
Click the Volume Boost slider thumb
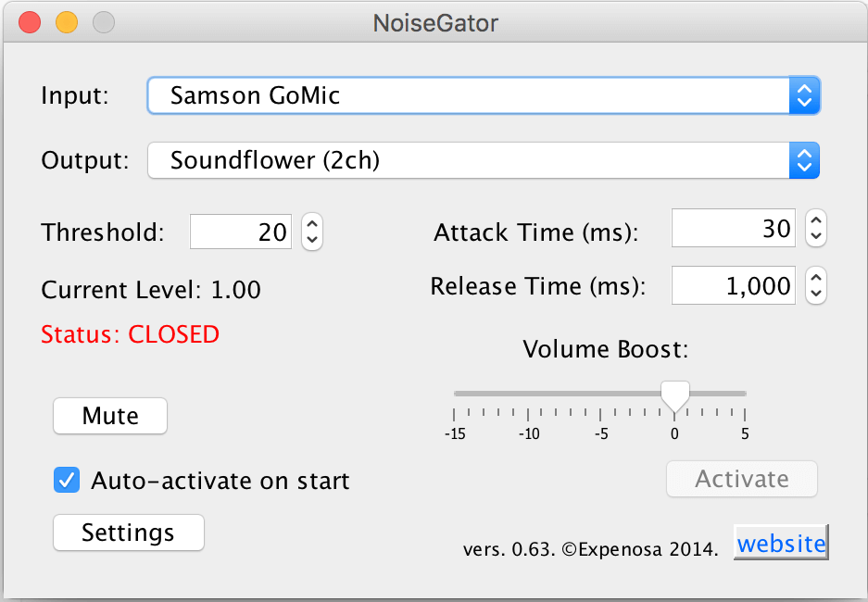[x=674, y=396]
